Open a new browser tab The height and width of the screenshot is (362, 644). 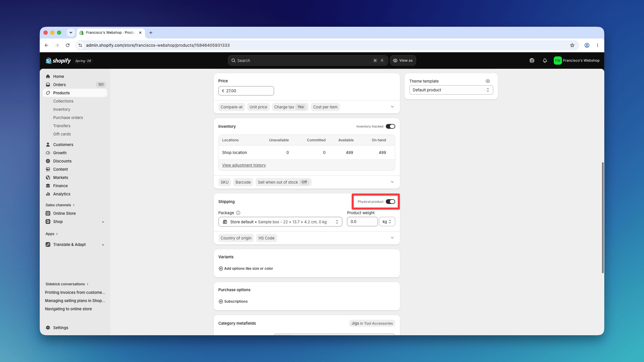(151, 33)
